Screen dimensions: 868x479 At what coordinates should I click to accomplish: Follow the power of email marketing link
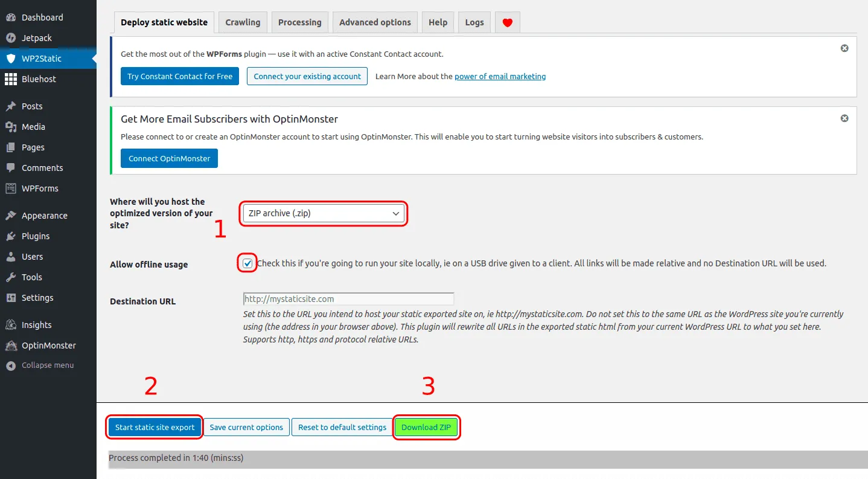[500, 76]
